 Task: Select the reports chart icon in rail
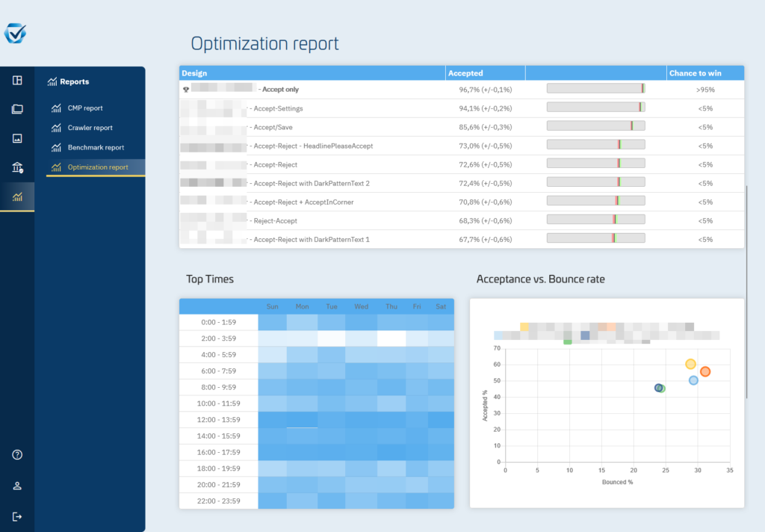17,197
